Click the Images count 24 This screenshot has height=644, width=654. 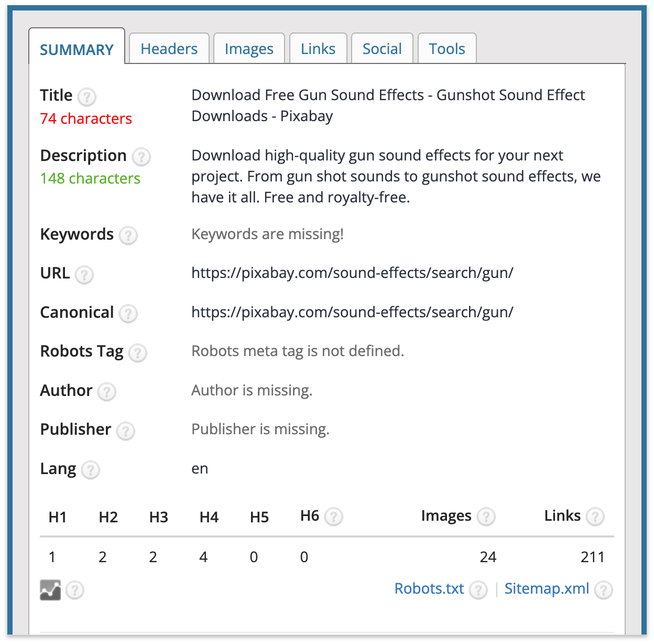488,557
